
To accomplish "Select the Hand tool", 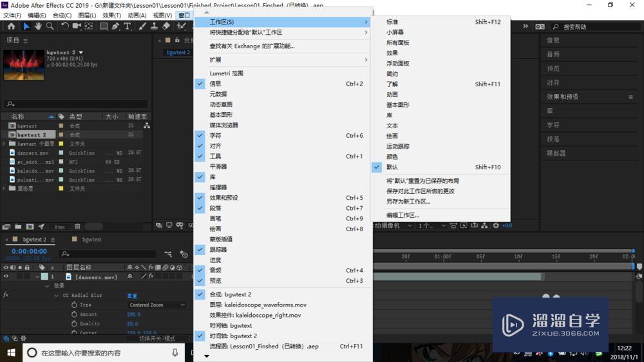I will (x=38, y=26).
